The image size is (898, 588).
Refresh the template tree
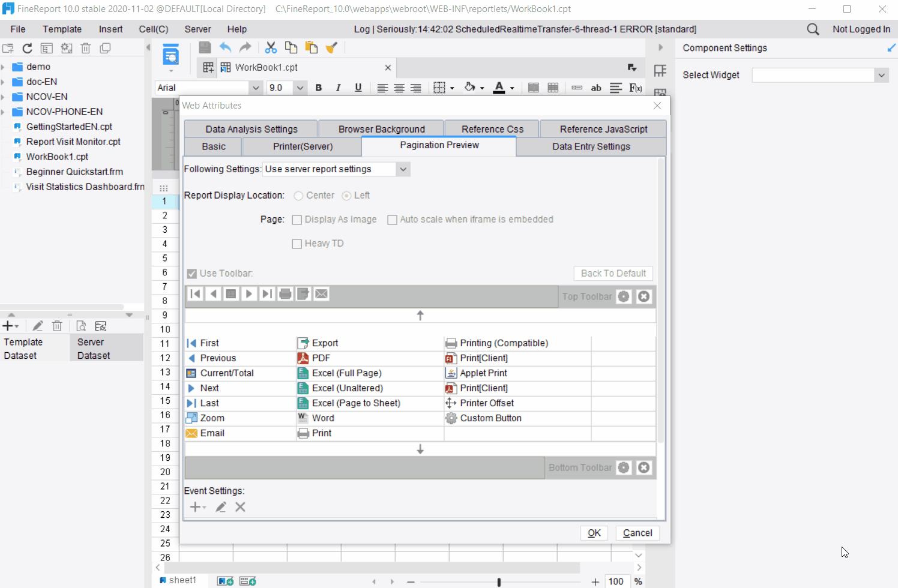point(26,47)
